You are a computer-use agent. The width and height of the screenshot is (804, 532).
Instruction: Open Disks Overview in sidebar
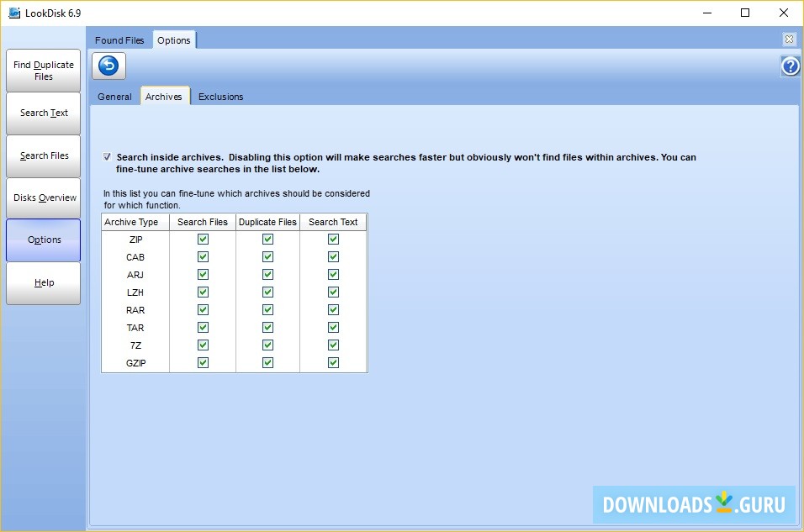[x=44, y=198]
